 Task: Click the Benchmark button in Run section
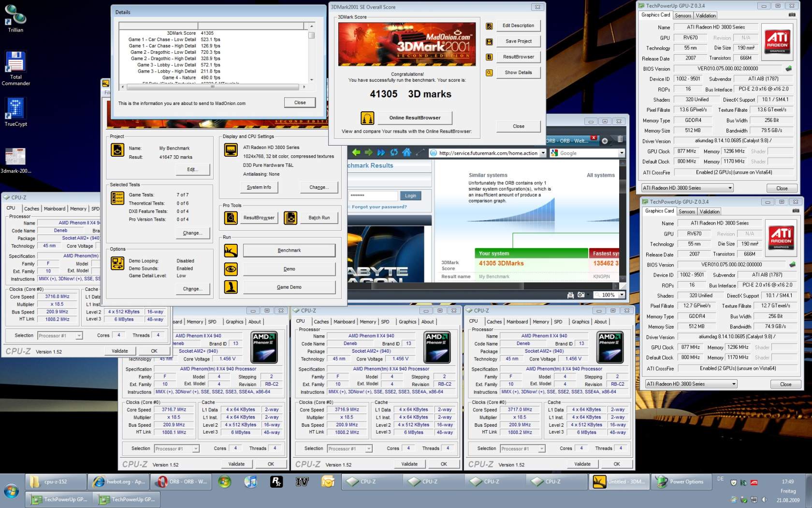pos(289,251)
